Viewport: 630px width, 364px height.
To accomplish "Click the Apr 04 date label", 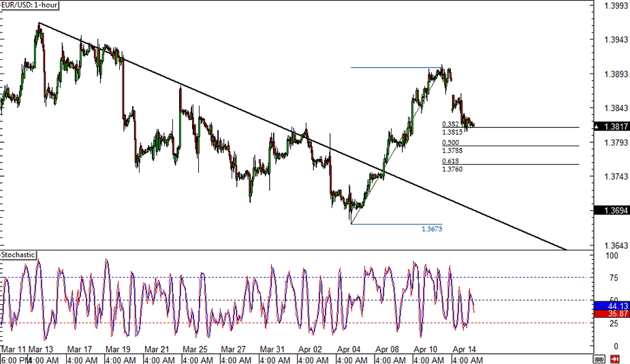I will (x=349, y=350).
